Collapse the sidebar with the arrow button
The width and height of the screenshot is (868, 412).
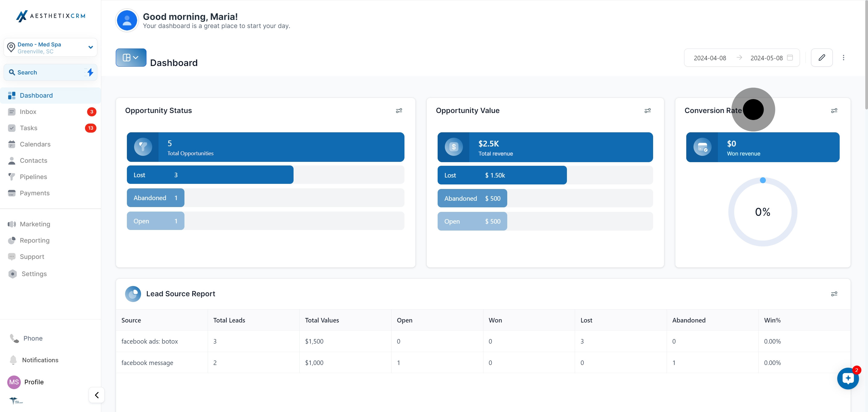97,395
